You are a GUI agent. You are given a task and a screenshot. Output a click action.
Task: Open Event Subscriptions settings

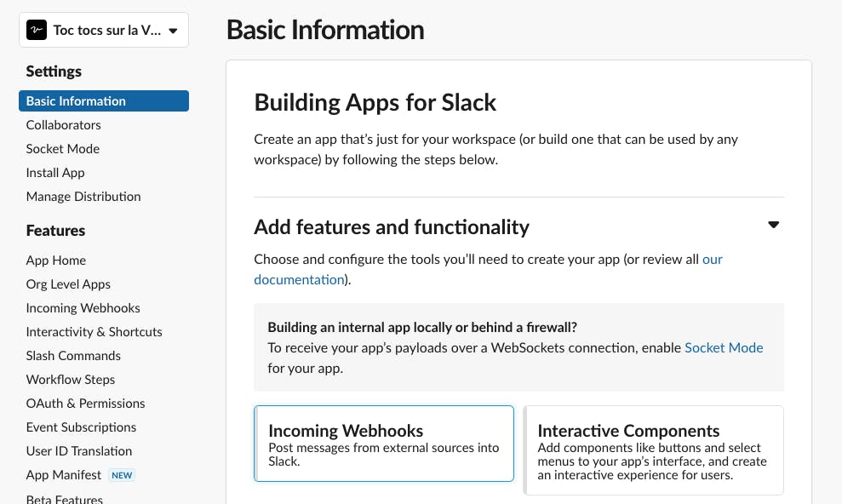click(x=81, y=427)
